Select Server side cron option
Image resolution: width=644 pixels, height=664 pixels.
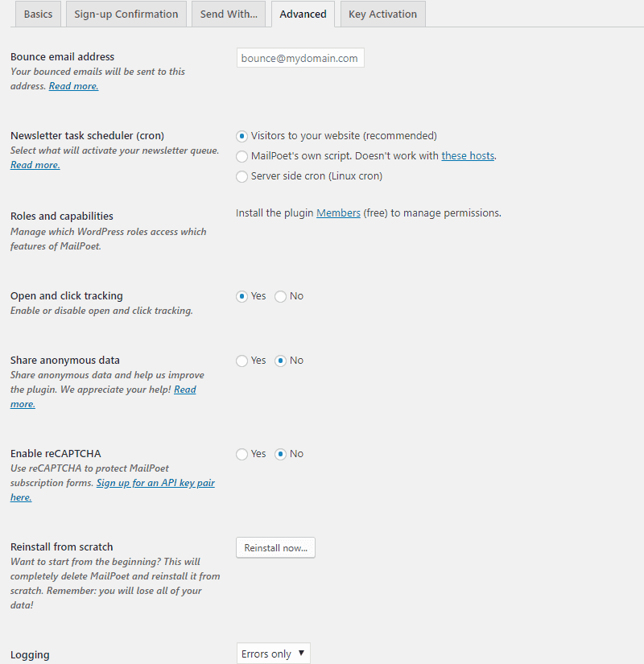point(242,176)
